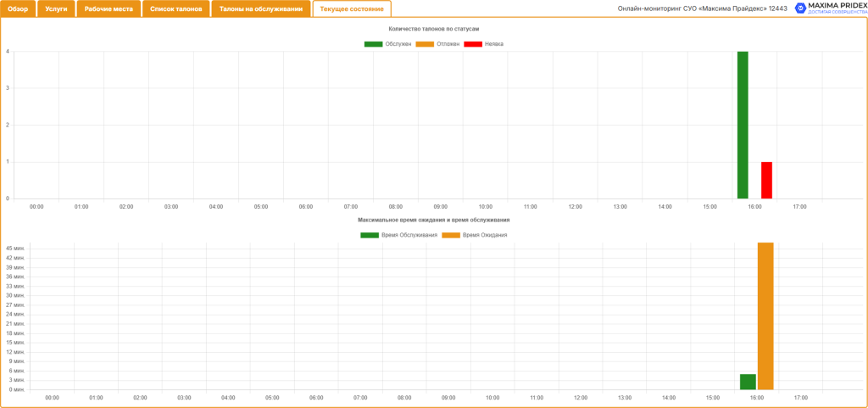Hide the Время Обслуживания dataset via legend

(370, 235)
